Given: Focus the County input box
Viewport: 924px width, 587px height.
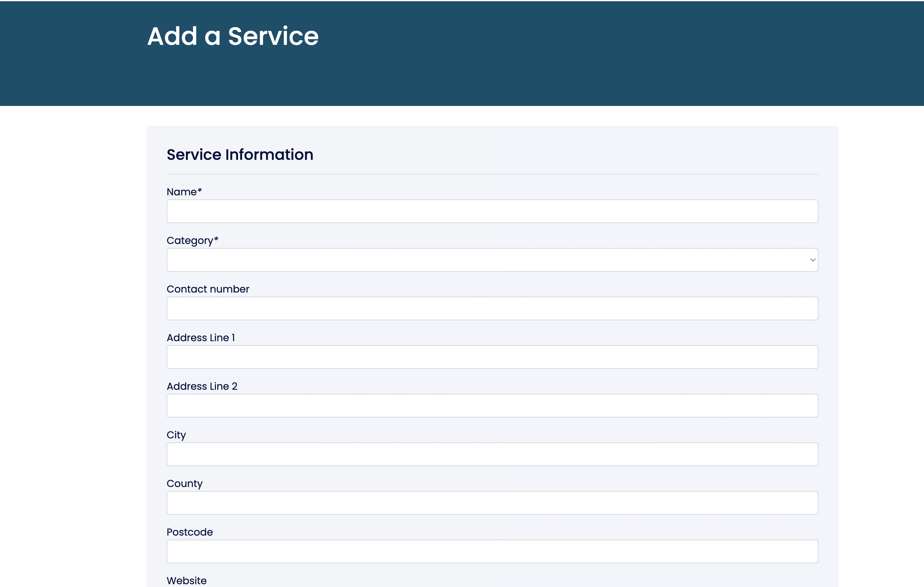Looking at the screenshot, I should [492, 503].
